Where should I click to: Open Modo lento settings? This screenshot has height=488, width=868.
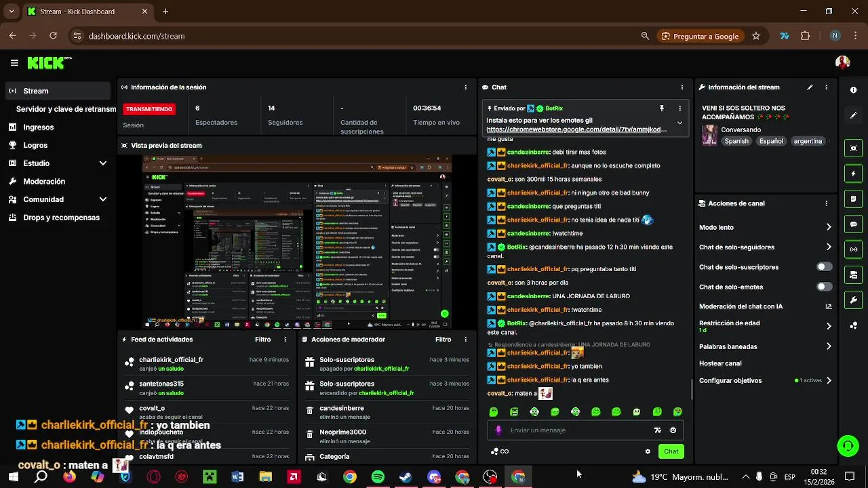[765, 228]
